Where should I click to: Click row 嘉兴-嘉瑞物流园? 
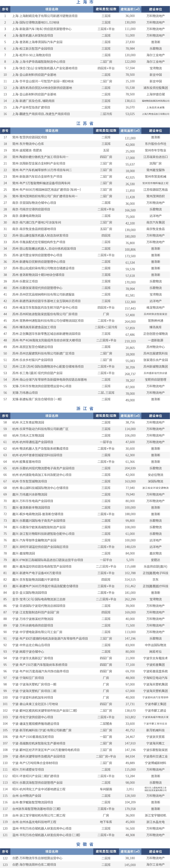85,554
